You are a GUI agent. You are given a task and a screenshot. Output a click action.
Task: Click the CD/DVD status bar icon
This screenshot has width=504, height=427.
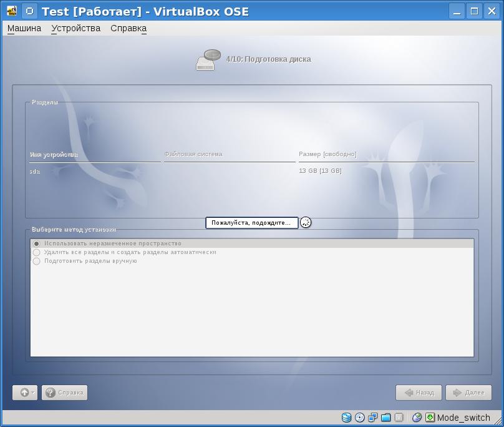(x=360, y=418)
